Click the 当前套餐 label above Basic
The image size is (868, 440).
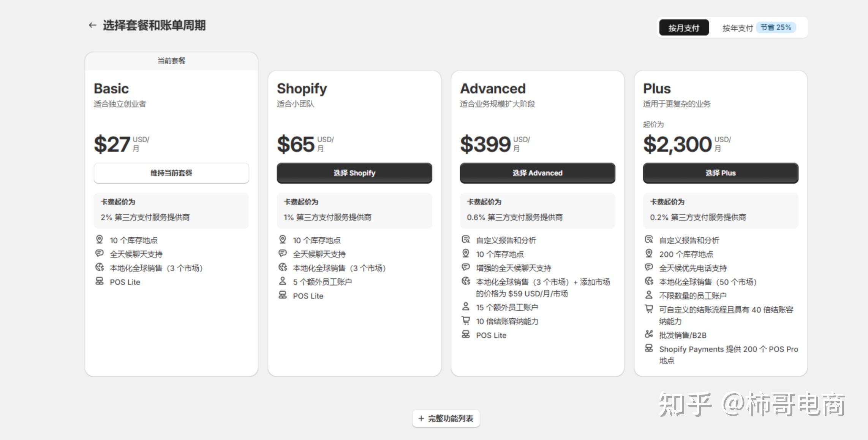[x=171, y=61]
